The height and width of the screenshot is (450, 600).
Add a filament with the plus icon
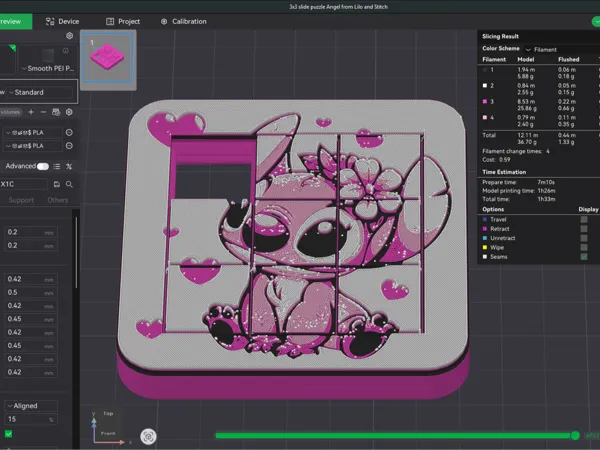[x=31, y=112]
